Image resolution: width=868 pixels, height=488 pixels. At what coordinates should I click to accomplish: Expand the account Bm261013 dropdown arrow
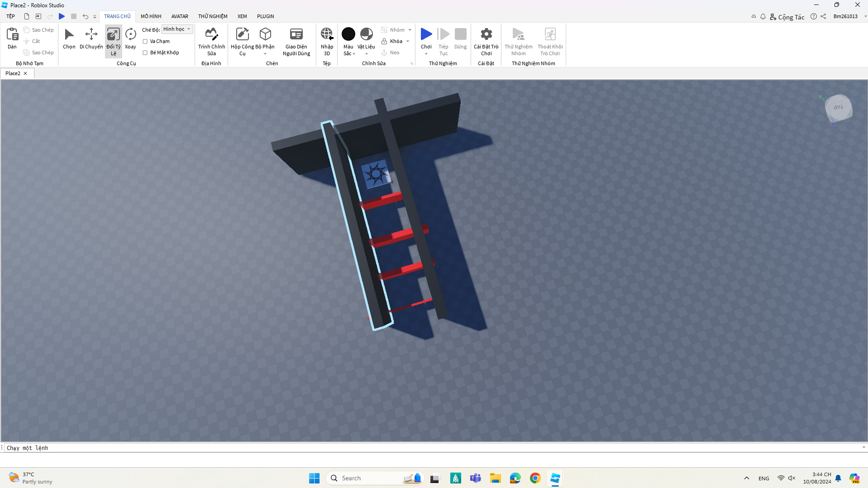865,16
